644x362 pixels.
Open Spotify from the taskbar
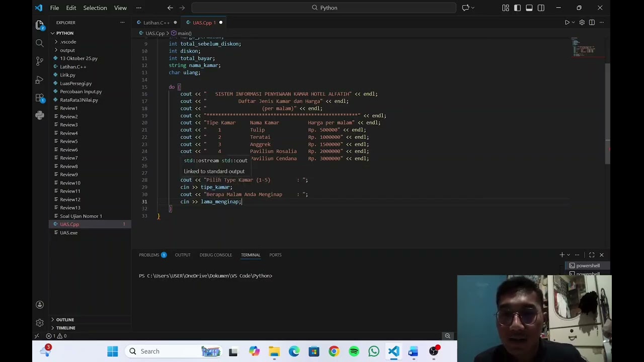[x=354, y=351]
